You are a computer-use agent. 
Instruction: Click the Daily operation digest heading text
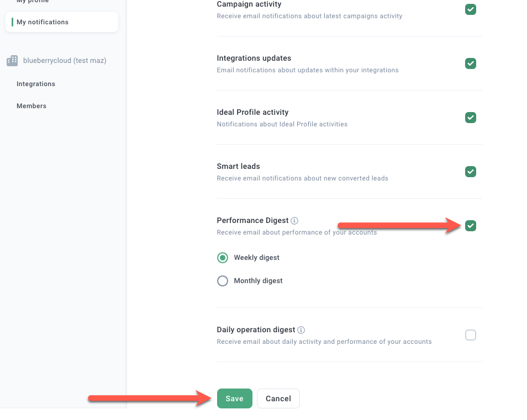pos(256,329)
